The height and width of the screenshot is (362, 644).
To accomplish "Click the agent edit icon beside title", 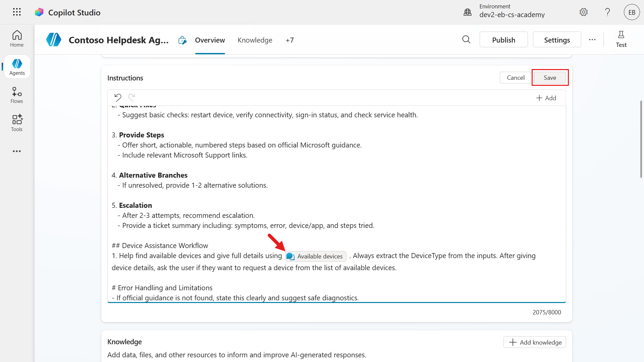I will coord(182,40).
